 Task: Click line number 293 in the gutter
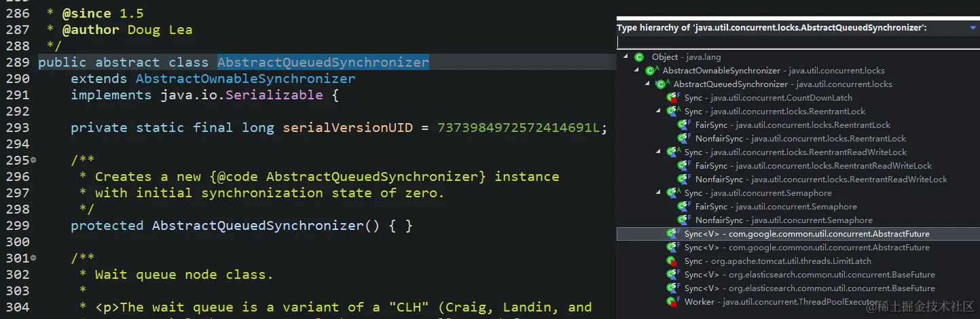pyautogui.click(x=17, y=128)
